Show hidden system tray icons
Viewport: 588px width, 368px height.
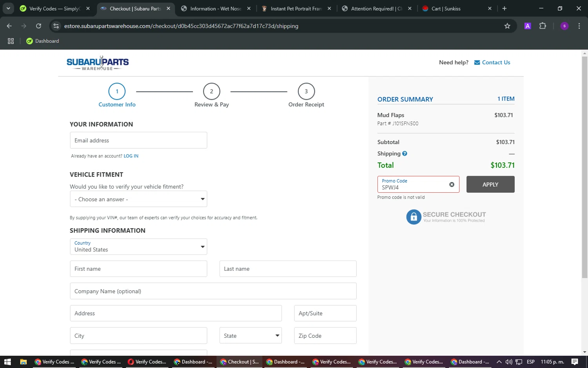(x=499, y=362)
